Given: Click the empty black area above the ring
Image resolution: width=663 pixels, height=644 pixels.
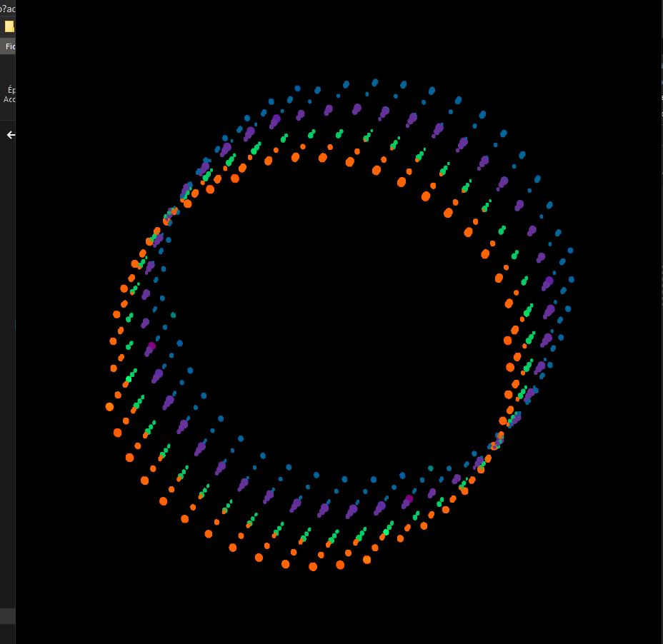Looking at the screenshot, I should coord(336,36).
